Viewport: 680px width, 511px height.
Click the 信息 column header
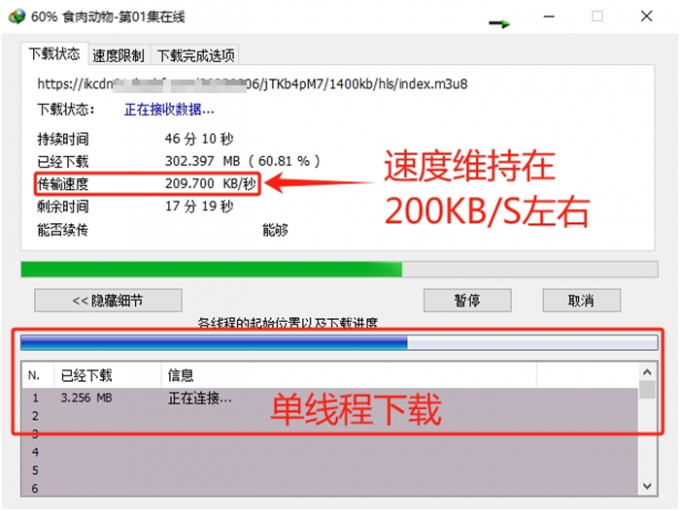click(349, 375)
